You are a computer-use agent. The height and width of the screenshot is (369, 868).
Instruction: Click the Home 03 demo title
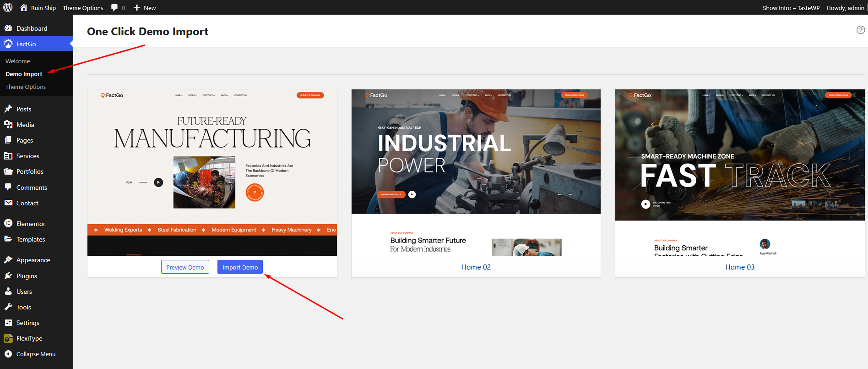pyautogui.click(x=740, y=267)
